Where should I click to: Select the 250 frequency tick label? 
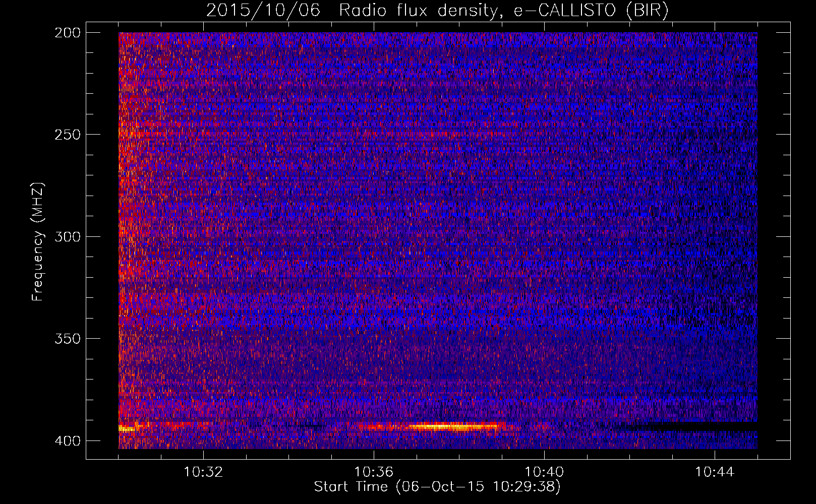(67, 135)
